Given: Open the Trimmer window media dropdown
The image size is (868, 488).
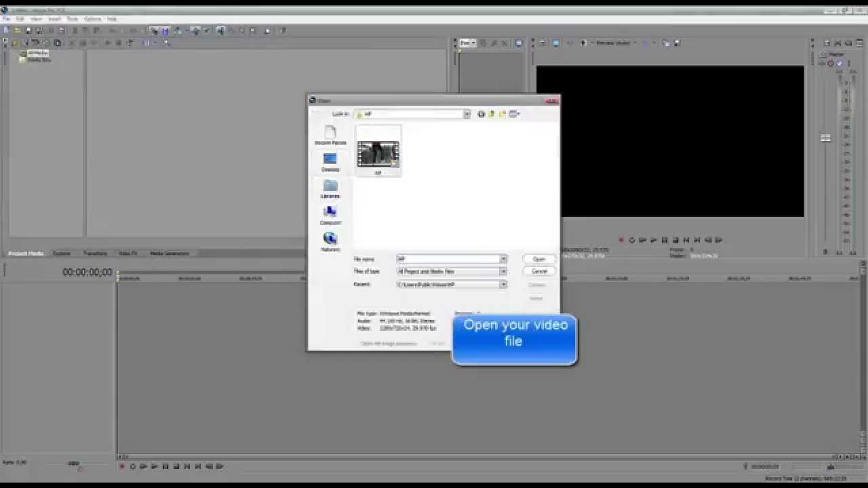Looking at the screenshot, I should [468, 43].
